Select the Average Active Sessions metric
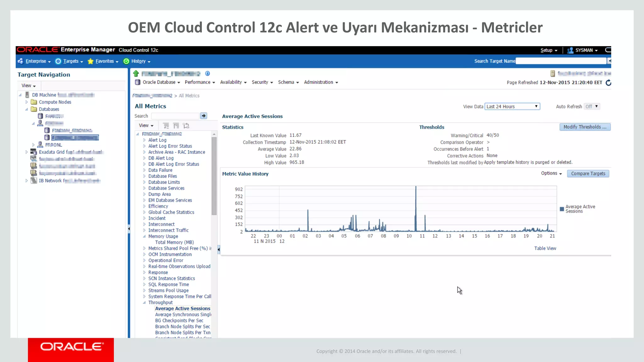Image resolution: width=644 pixels, height=362 pixels. (183, 309)
